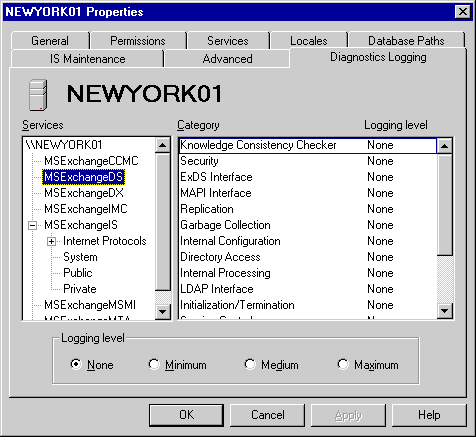
Task: Click the Category list scrollbar thumb
Action: point(445,205)
